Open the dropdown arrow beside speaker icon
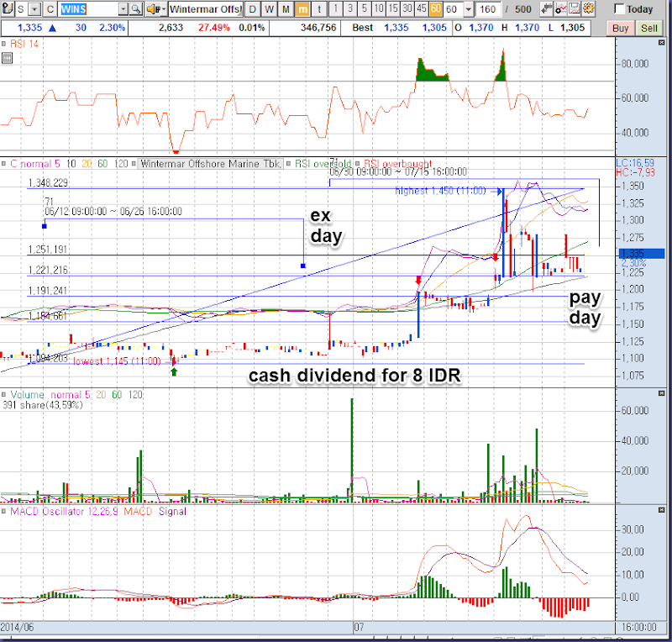The width and height of the screenshot is (672, 642). pos(163,9)
